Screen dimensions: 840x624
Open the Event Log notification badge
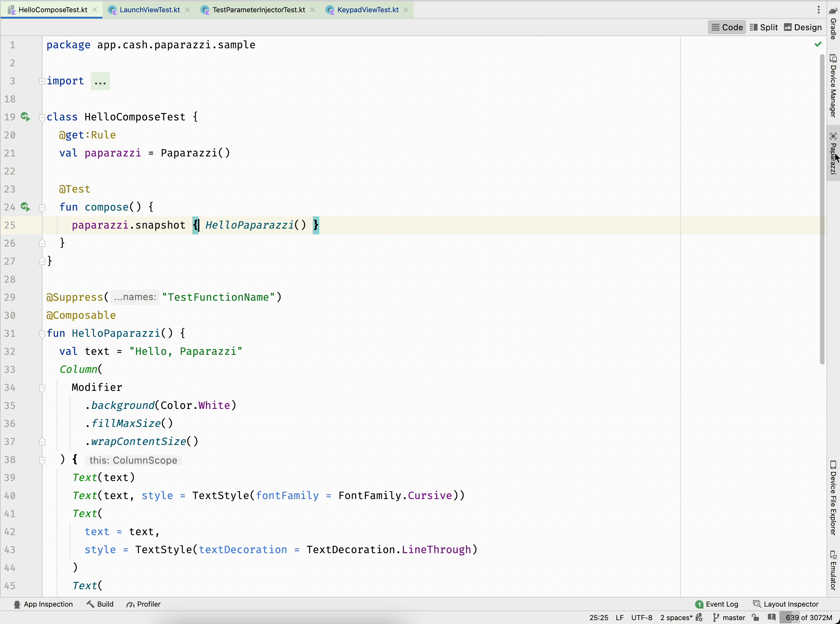pos(699,604)
